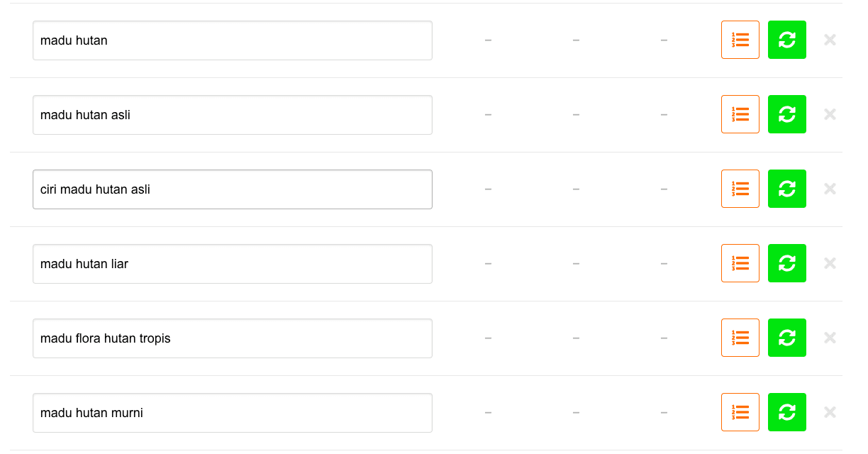Refresh the 'madu hutan' keyword row
The image size is (868, 454).
click(x=786, y=40)
